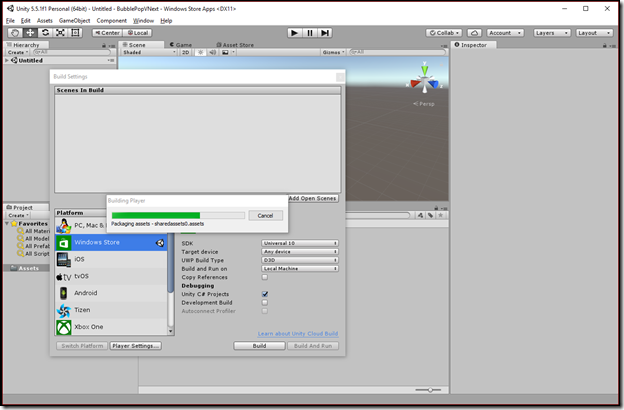Viewport: 624px width, 410px height.
Task: Select the iOS platform icon
Action: 64,260
